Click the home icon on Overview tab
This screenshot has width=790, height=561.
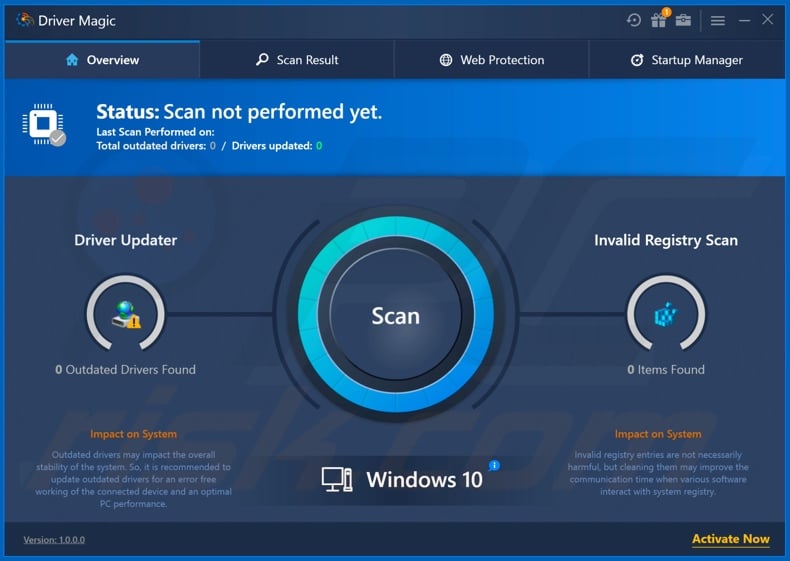[72, 60]
